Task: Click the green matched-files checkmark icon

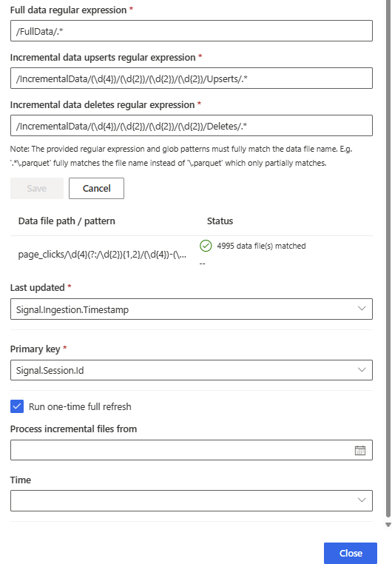Action: point(206,246)
